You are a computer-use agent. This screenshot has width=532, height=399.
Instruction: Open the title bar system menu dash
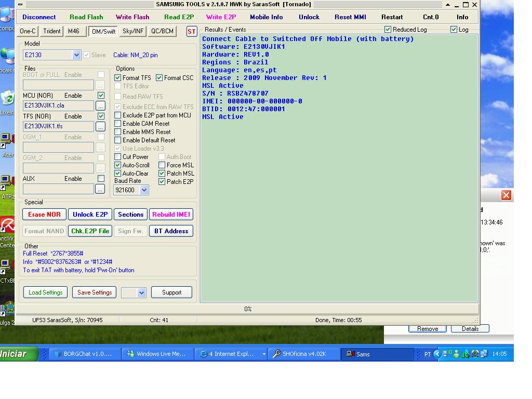click(x=20, y=4)
